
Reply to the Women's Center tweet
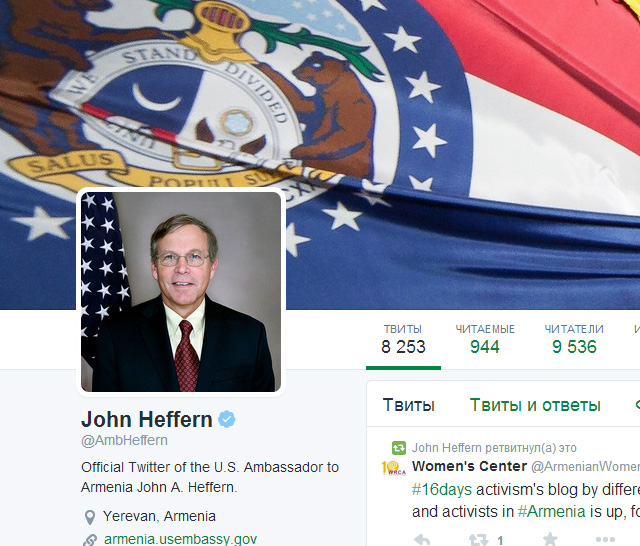pos(422,540)
